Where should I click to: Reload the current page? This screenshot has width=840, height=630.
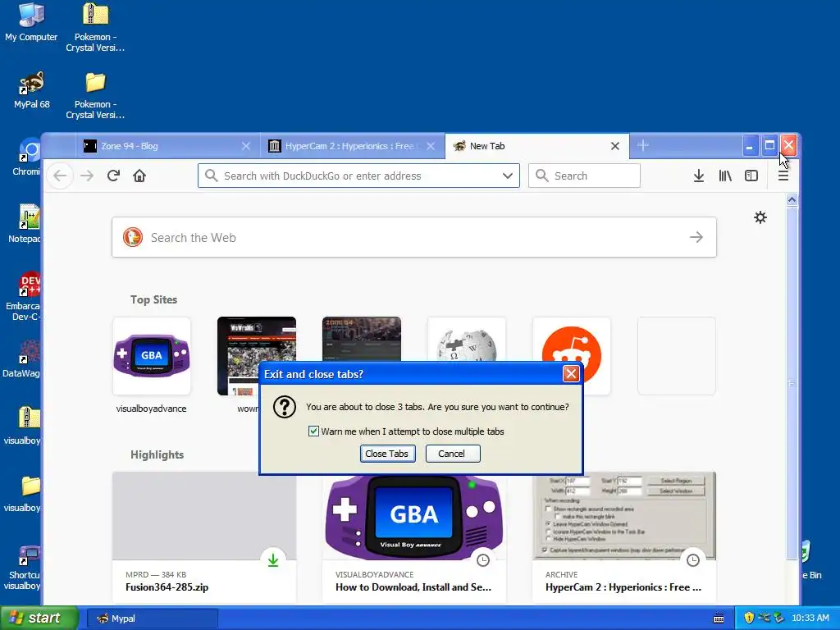tap(113, 176)
